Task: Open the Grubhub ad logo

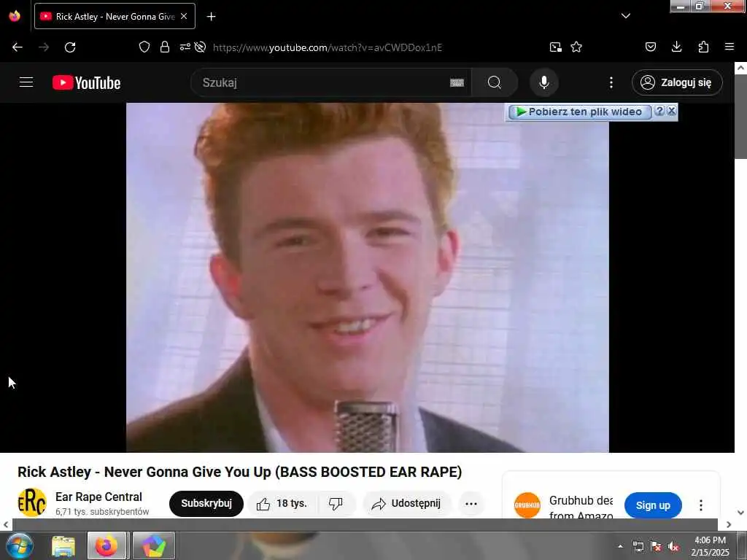Action: (x=527, y=505)
